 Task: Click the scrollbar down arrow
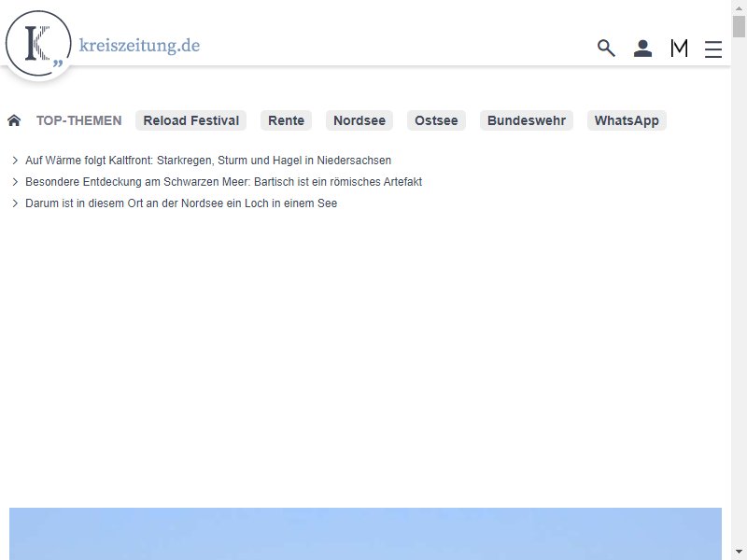739,553
